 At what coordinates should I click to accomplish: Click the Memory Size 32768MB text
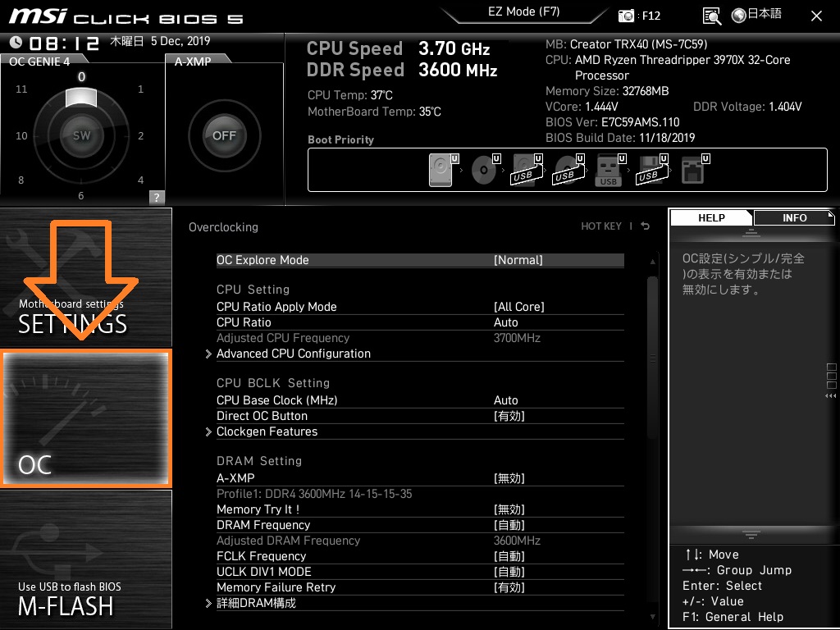point(607,91)
